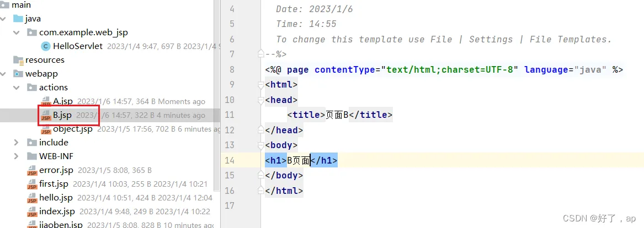The image size is (644, 228).
Task: Click the B.jsp file icon
Action: (x=46, y=115)
